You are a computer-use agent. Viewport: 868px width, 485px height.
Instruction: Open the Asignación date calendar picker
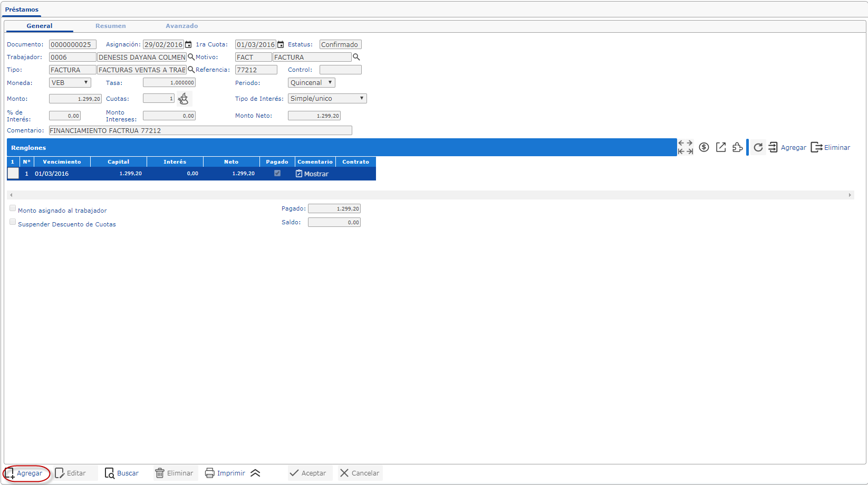coord(188,45)
